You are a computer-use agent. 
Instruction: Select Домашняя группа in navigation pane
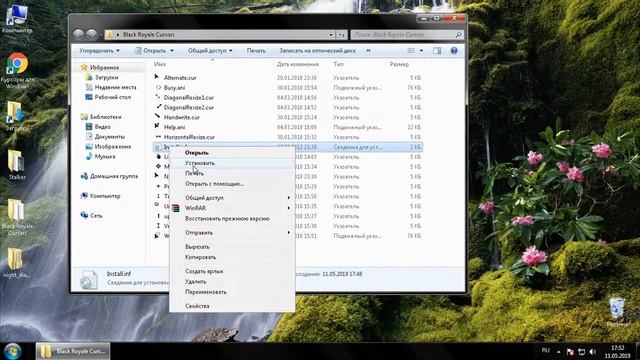(x=114, y=176)
